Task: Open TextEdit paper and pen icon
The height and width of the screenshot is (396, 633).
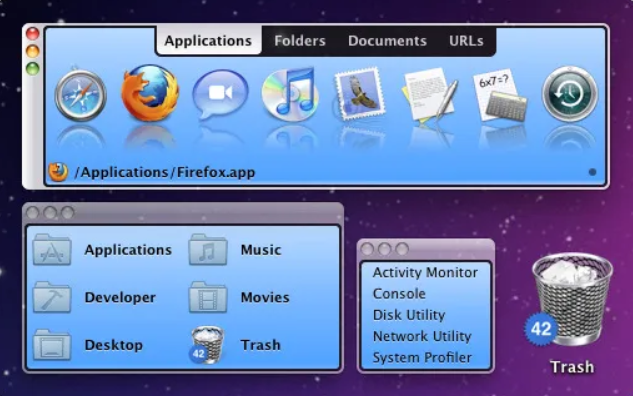Action: coord(430,94)
